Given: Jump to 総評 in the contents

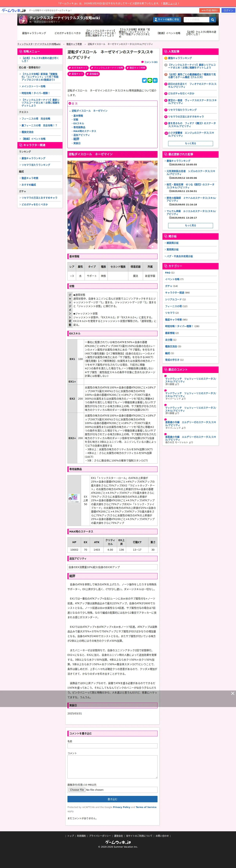Looking at the screenshot, I should click(76, 139).
